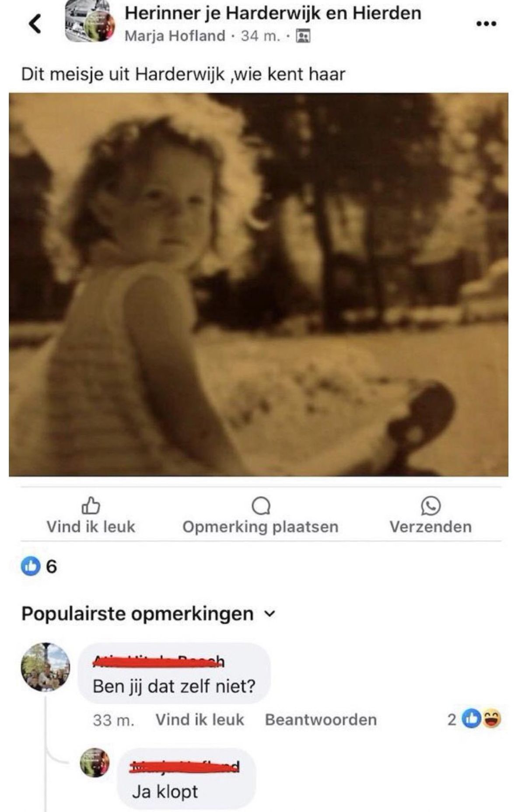Tap the group members privacy icon
This screenshot has height=812, width=525.
pos(303,36)
